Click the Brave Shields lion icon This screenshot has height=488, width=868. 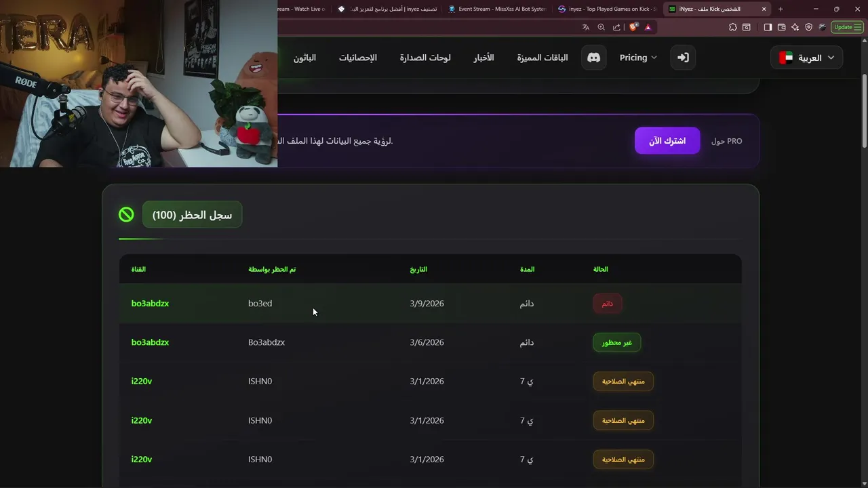633,27
